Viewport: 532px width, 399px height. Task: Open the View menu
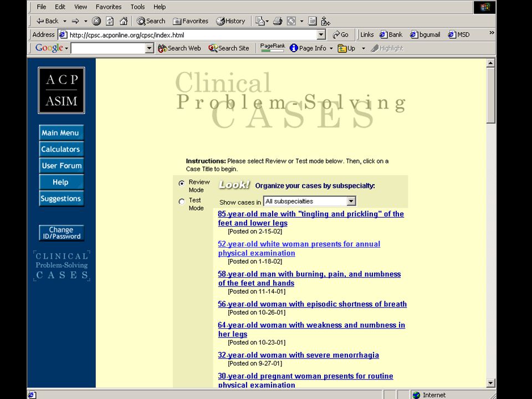click(80, 7)
